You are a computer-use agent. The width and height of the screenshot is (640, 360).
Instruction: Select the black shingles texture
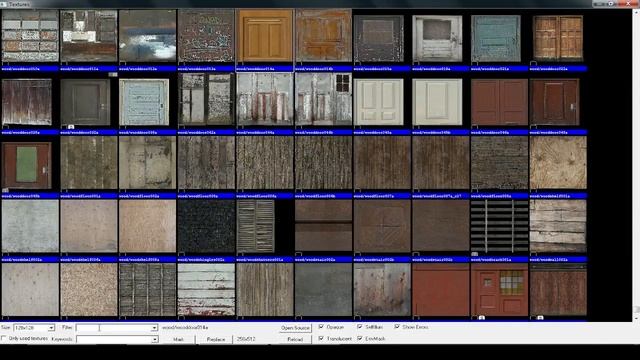point(206,226)
